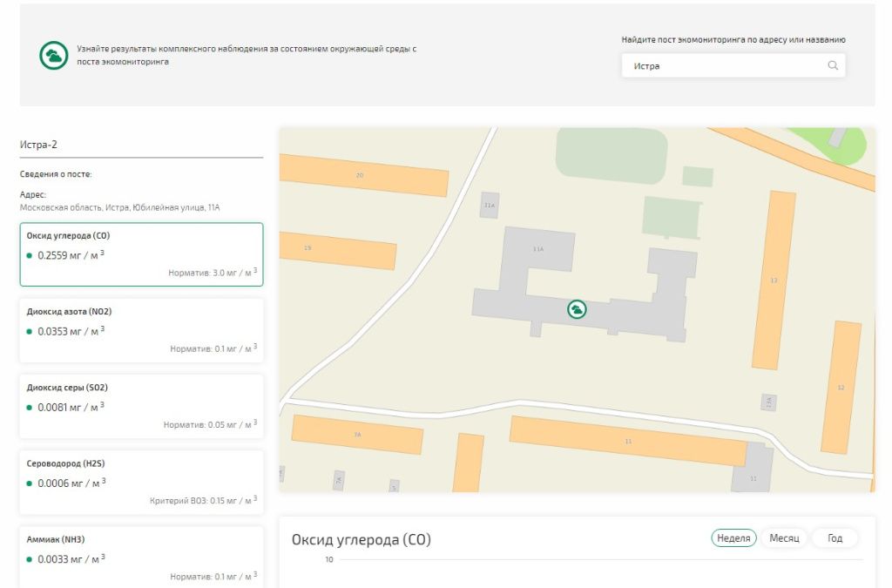Open the Диоксид серы (SO2) card

tap(141, 406)
